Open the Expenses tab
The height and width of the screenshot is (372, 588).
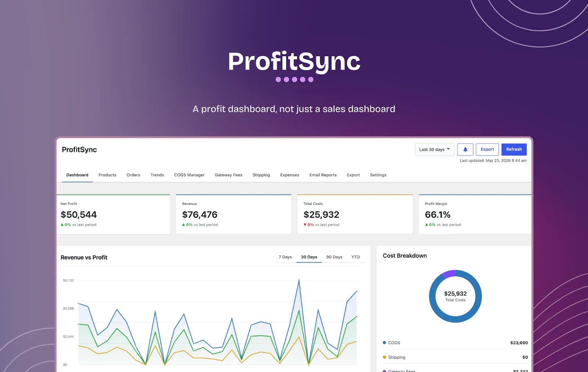pos(290,175)
